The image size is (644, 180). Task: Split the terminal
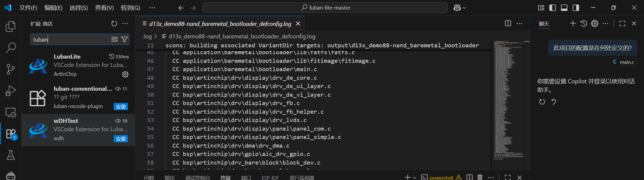470,177
